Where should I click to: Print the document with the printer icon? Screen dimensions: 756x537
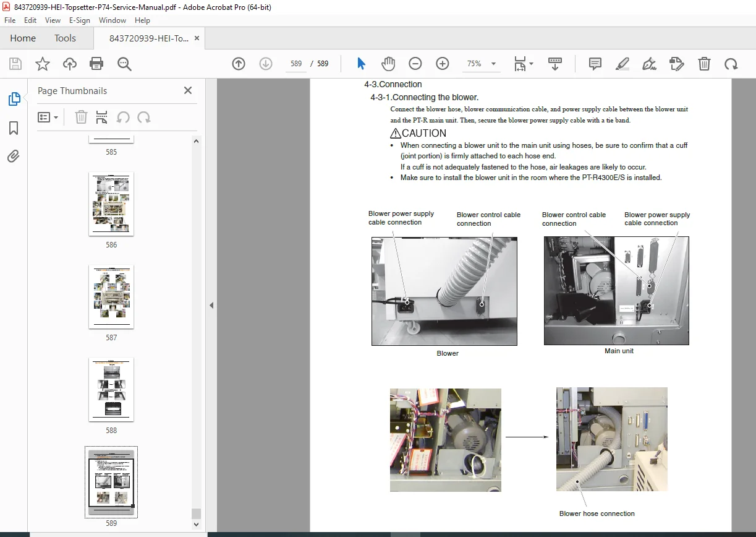pos(96,64)
